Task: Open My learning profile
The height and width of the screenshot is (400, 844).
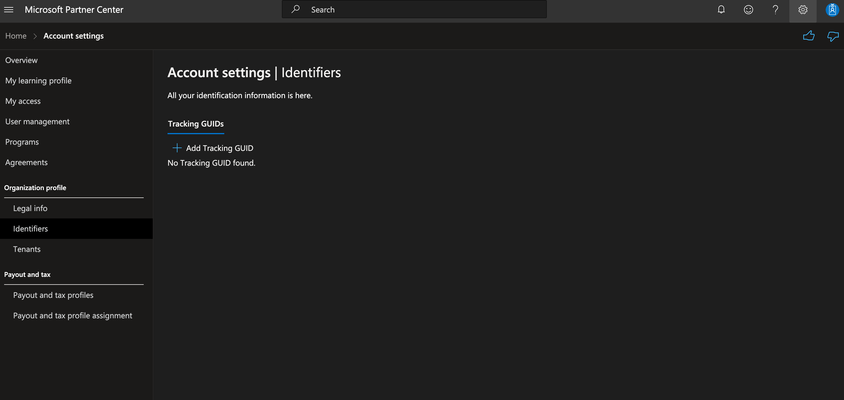Action: (x=38, y=81)
